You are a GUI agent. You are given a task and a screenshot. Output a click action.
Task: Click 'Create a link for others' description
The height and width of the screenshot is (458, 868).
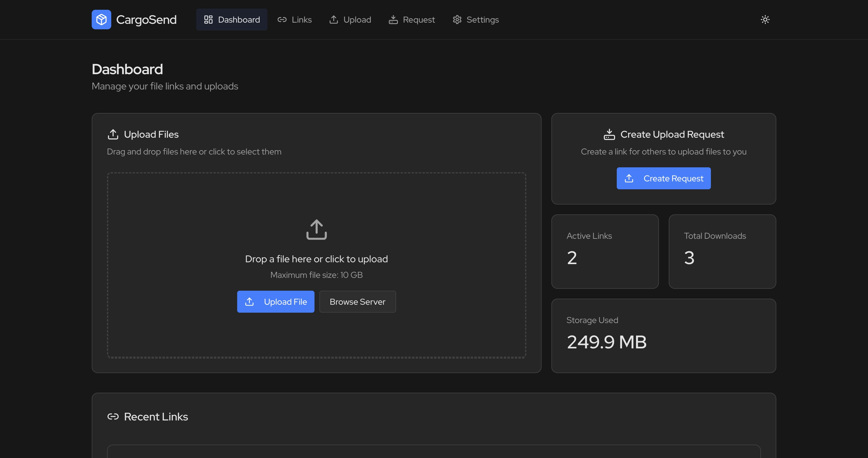[664, 152]
